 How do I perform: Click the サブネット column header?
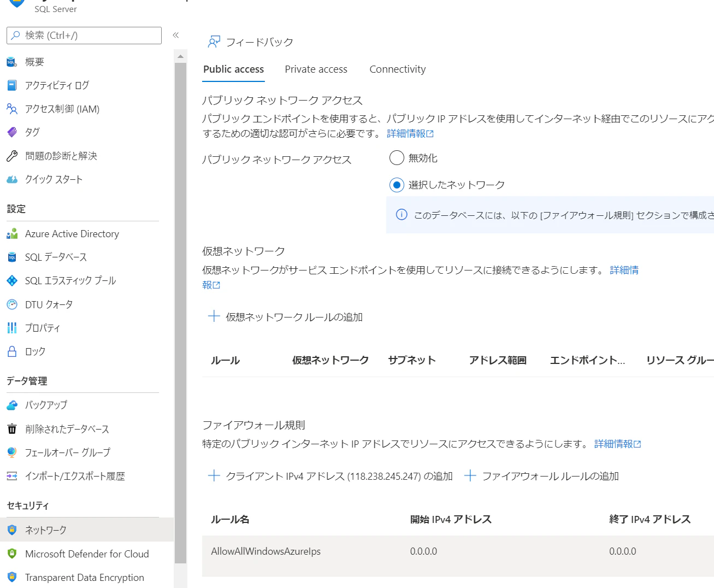(x=412, y=360)
